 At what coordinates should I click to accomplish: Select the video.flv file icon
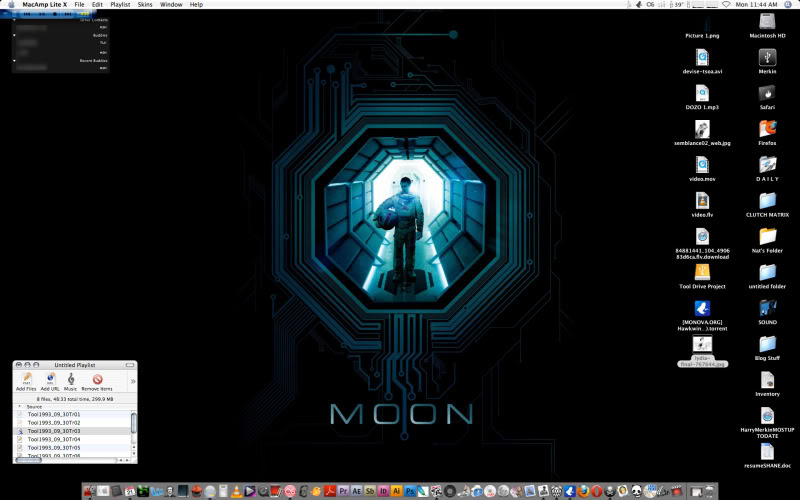click(x=702, y=201)
